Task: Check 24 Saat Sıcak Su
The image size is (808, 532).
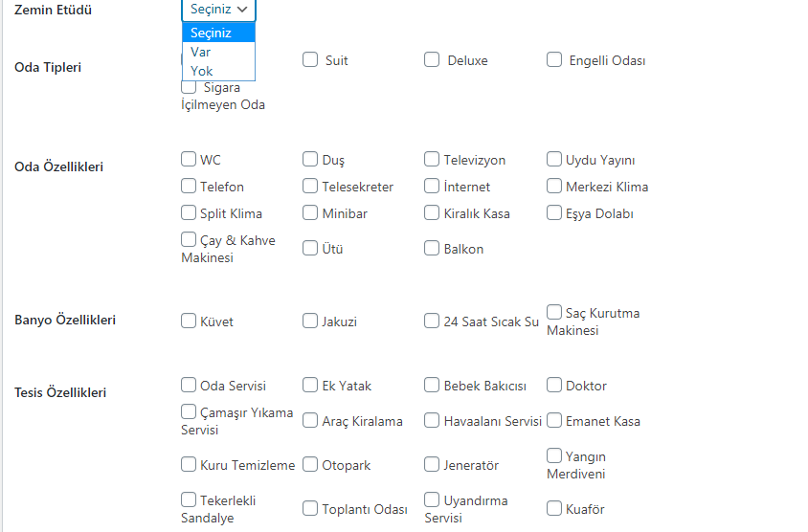Action: pyautogui.click(x=432, y=321)
